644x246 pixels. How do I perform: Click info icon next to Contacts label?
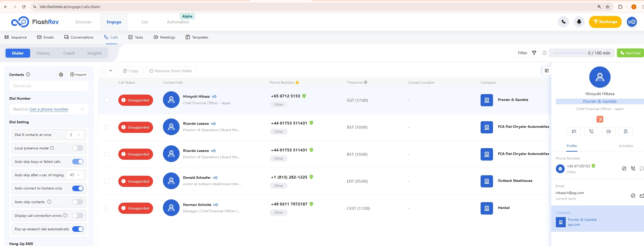(28, 74)
